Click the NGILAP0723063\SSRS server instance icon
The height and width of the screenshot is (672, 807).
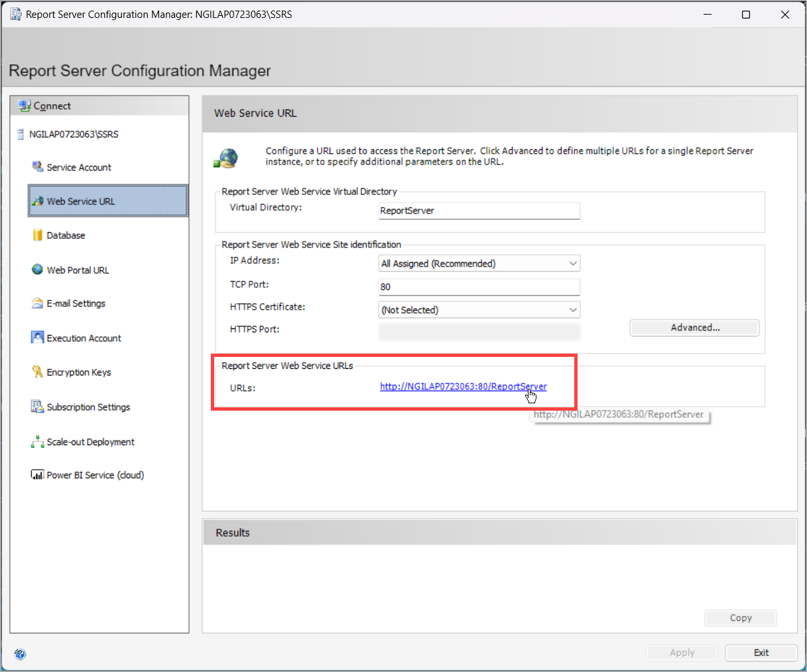click(21, 134)
